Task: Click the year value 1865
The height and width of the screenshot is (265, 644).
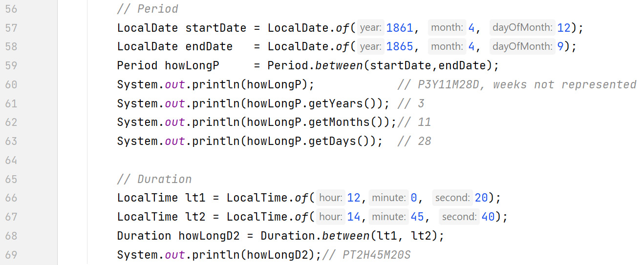Action: click(x=399, y=47)
